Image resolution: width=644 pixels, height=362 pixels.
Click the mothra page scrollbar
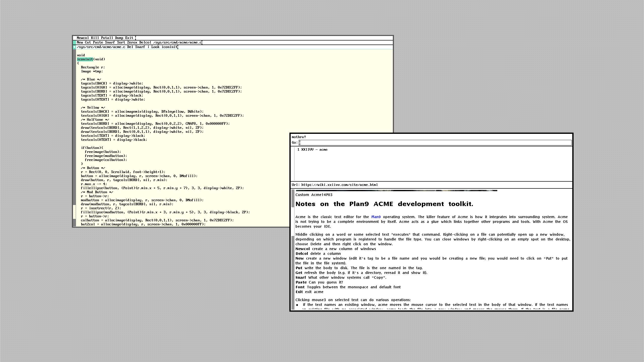293,249
